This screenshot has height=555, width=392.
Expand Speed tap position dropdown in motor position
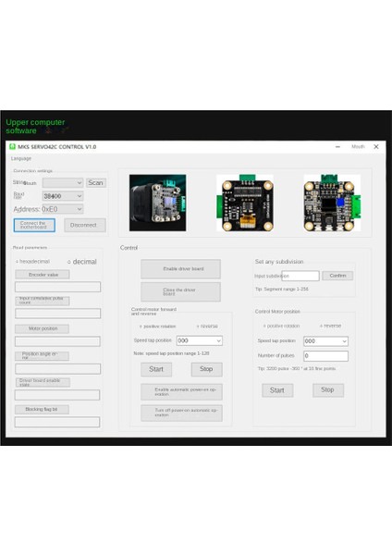325,341
